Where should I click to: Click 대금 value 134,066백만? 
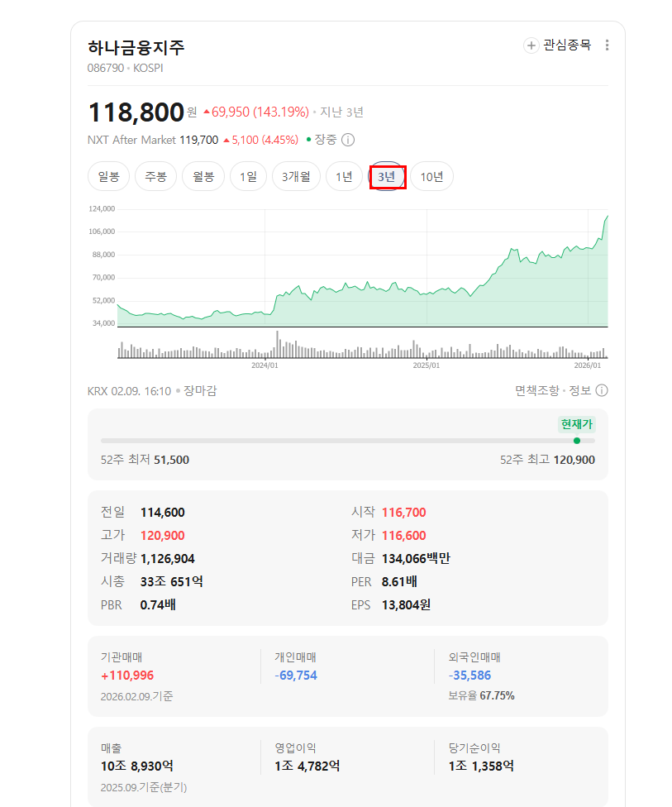tap(416, 559)
